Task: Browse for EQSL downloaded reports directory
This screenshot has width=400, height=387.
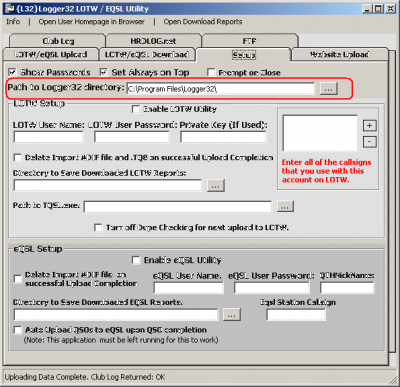Action: [232, 315]
